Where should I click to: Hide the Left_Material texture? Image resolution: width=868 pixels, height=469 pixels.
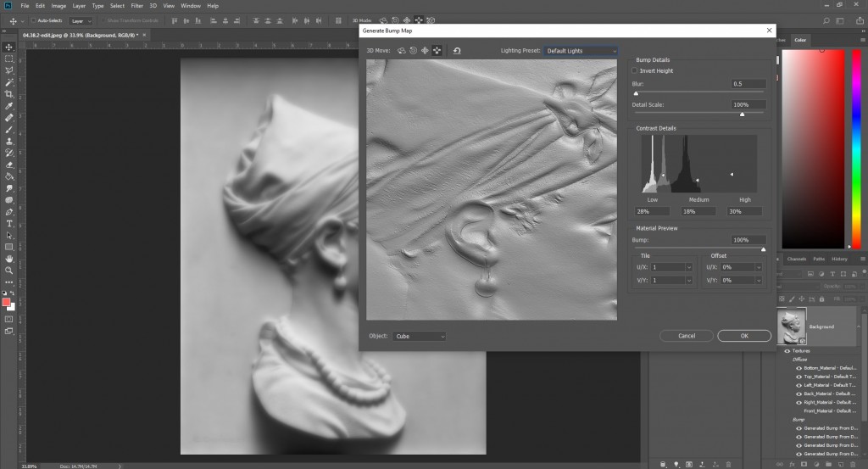(798, 385)
